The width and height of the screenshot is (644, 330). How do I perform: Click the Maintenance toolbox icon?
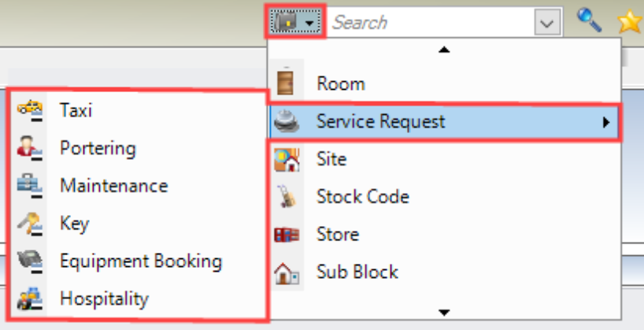click(30, 186)
